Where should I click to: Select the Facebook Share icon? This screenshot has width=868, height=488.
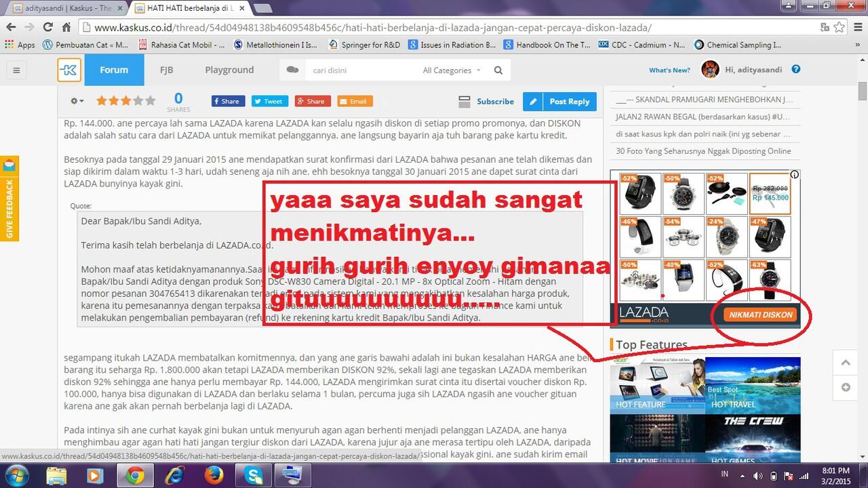click(x=227, y=100)
